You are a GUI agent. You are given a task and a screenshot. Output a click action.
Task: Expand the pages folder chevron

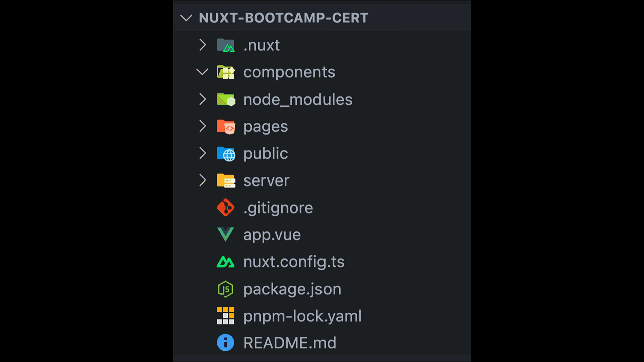point(202,126)
